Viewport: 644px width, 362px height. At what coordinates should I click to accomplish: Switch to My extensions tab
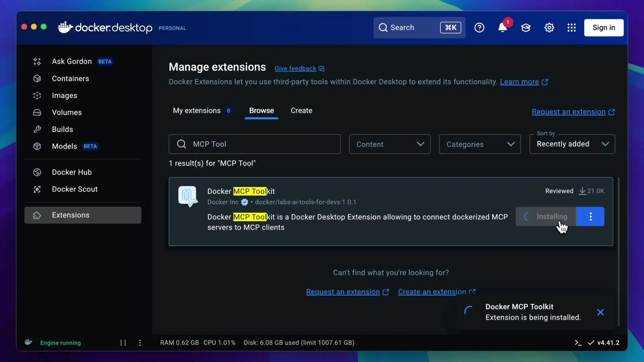[202, 111]
